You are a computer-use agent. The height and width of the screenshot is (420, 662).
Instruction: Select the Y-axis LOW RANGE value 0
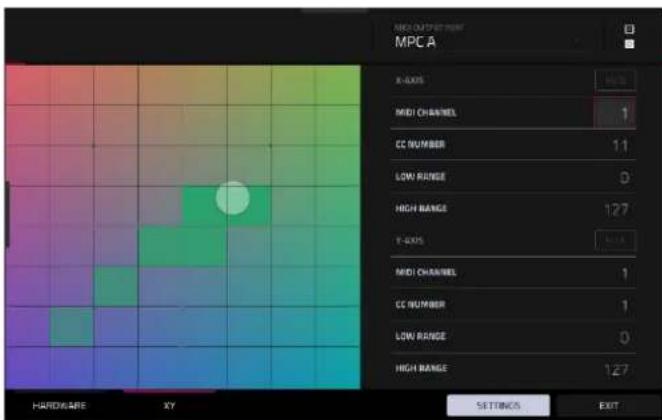(x=624, y=337)
